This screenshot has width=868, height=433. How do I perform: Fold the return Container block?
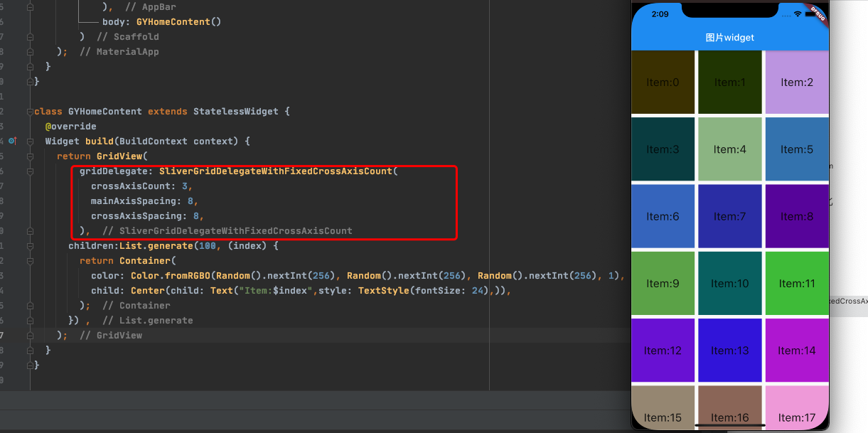[30, 261]
